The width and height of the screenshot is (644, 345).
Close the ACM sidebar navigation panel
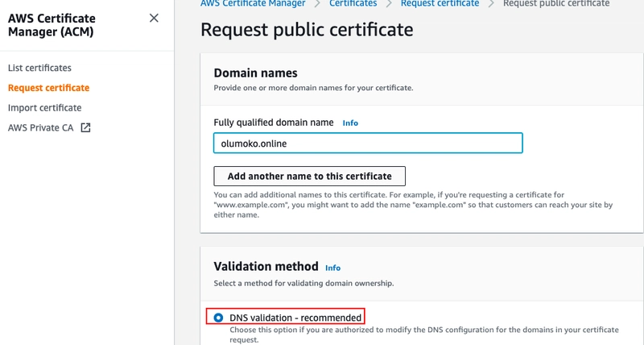point(154,18)
